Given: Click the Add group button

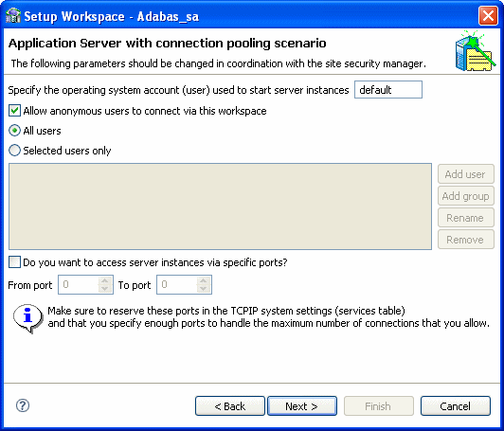Looking at the screenshot, I should 466,196.
